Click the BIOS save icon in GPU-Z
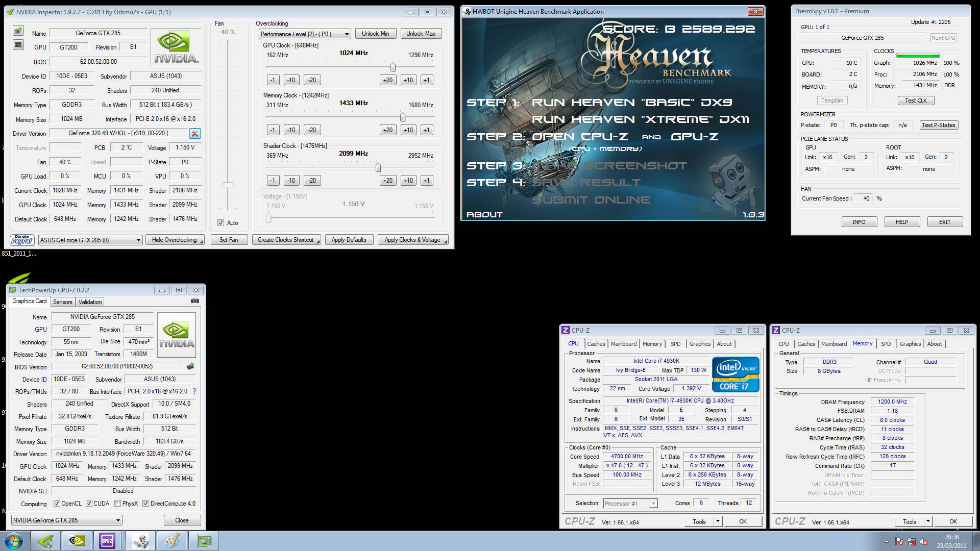 [x=190, y=366]
